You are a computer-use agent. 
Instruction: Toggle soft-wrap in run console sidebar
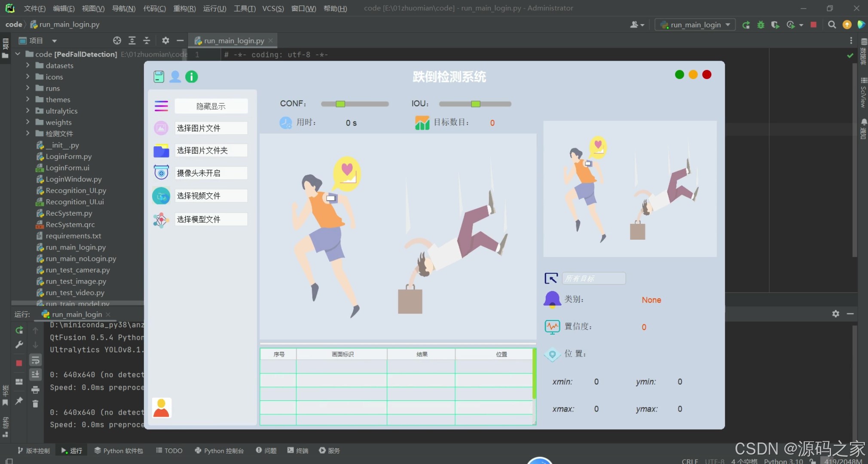pyautogui.click(x=35, y=360)
